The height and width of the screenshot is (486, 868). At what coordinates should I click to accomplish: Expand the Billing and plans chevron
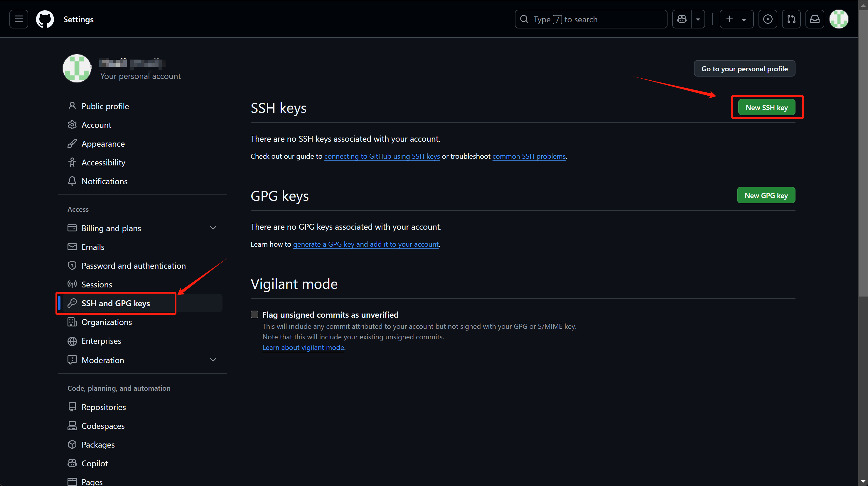click(x=213, y=228)
